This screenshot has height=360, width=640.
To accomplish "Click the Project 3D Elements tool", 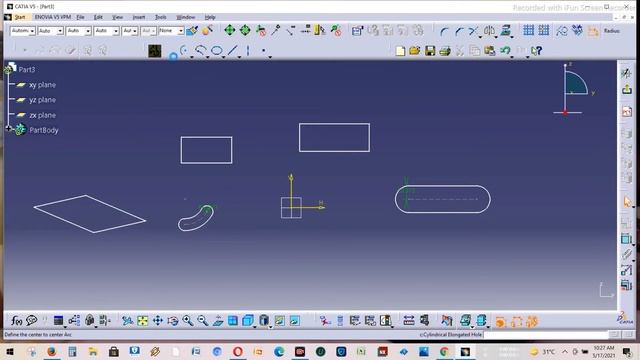I will [506, 31].
